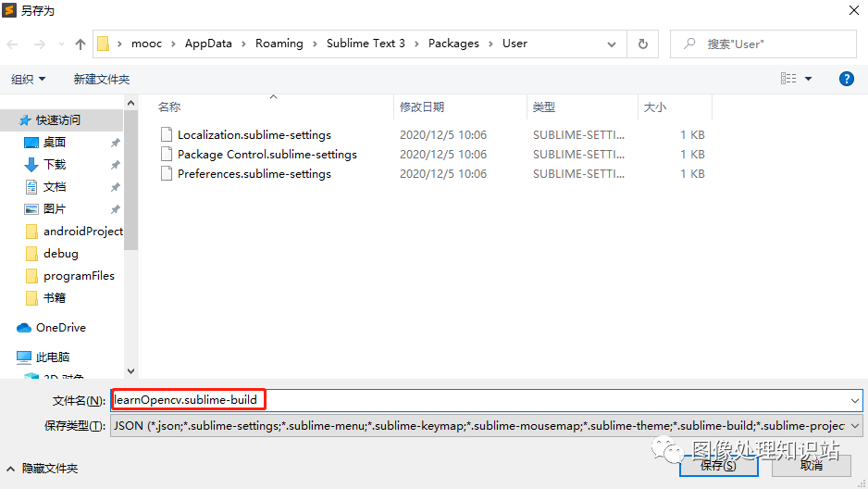Open 保存类型 JSON file type dropdown
The height and width of the screenshot is (489, 868).
(x=486, y=425)
